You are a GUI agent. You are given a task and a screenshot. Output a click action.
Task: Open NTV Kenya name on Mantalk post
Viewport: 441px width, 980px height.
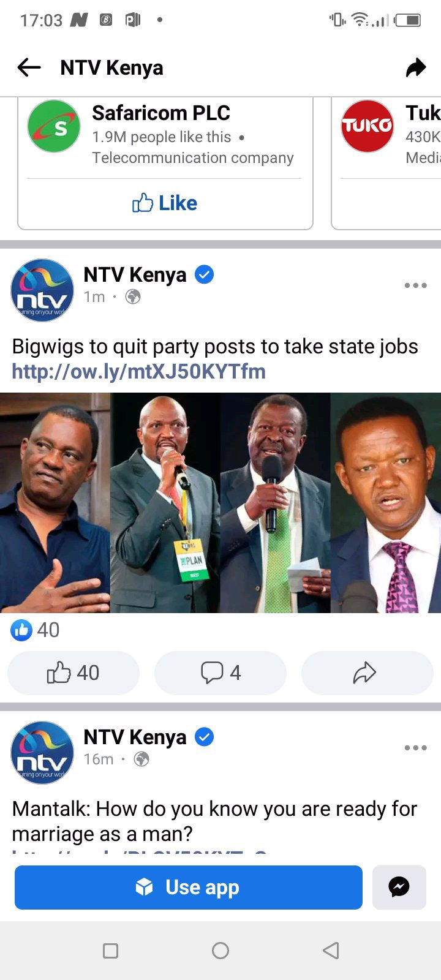coord(135,737)
